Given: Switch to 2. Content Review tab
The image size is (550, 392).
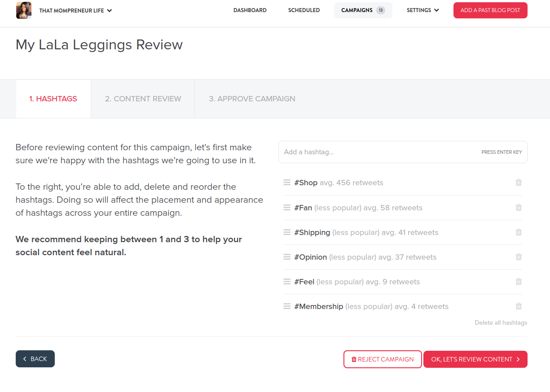Looking at the screenshot, I should coord(143,99).
